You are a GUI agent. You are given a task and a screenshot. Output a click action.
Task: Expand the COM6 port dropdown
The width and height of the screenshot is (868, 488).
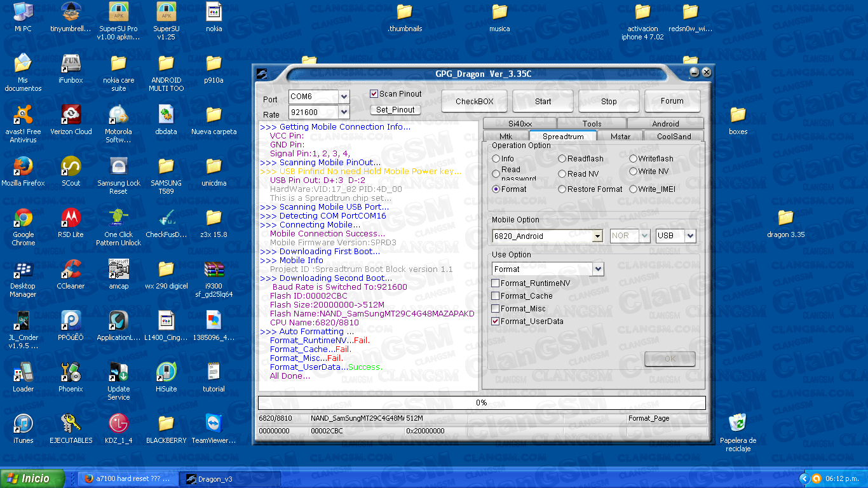pos(344,97)
